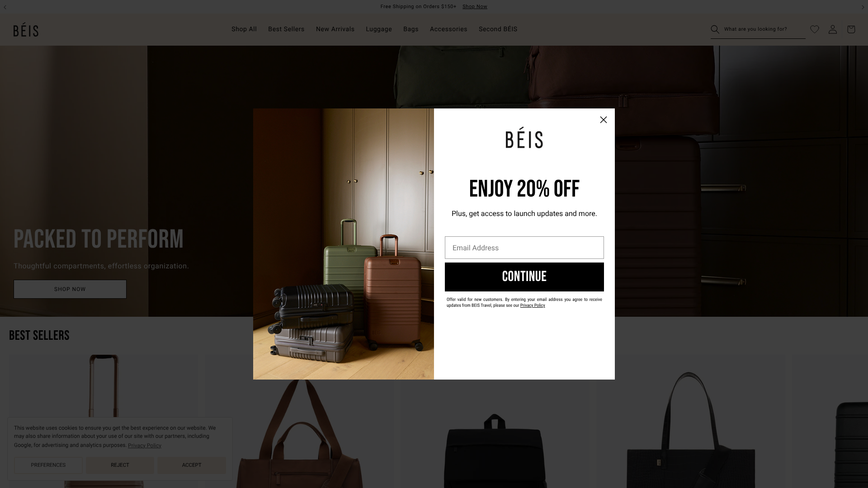Click the BÉIS logo in header
The height and width of the screenshot is (488, 868).
pos(26,30)
